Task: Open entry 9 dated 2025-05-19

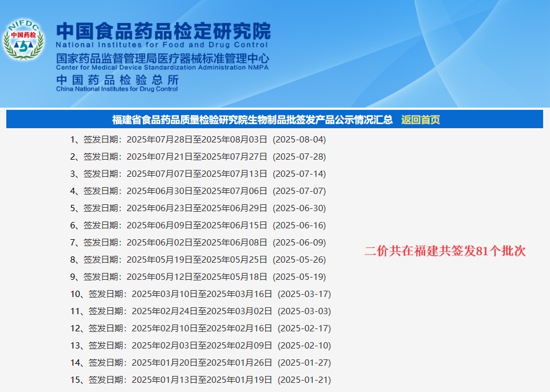Action: pos(198,277)
